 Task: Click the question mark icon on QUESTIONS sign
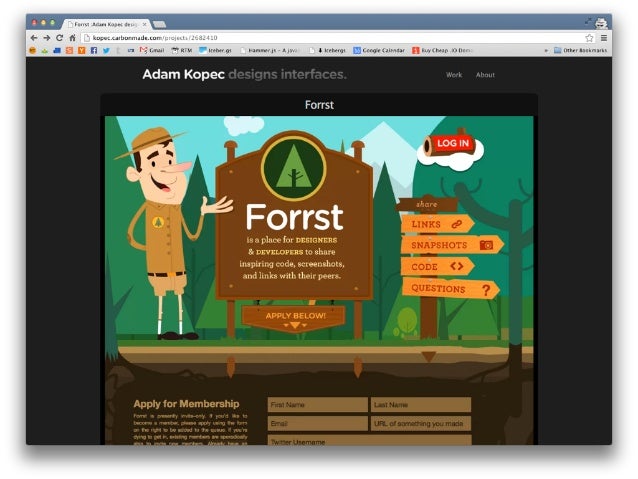486,290
